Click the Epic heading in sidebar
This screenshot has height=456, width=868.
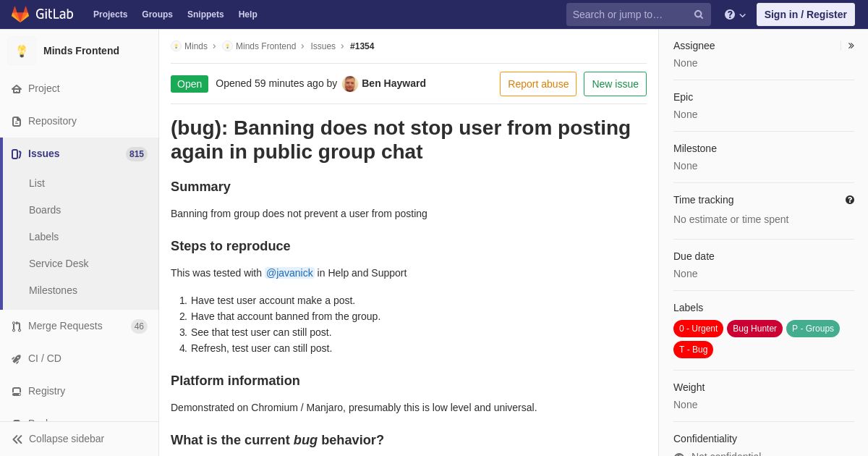tap(683, 97)
